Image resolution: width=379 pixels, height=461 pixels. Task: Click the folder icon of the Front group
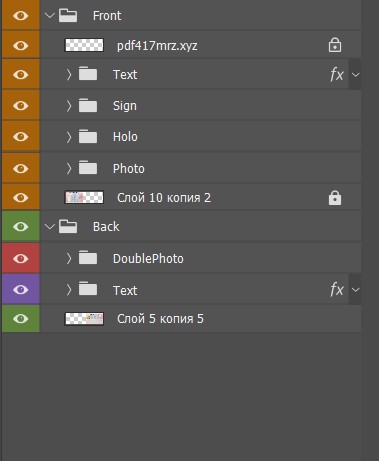68,15
